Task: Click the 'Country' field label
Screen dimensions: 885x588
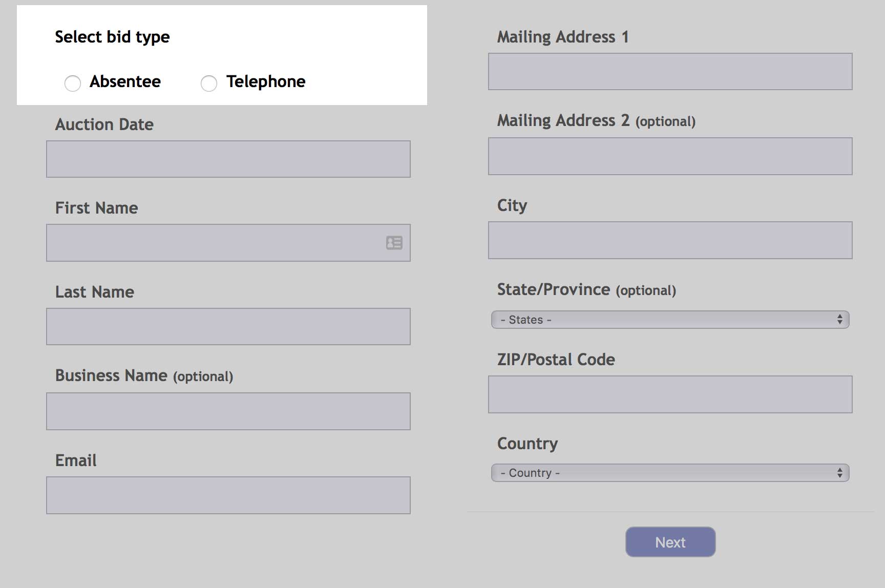Action: pos(528,444)
